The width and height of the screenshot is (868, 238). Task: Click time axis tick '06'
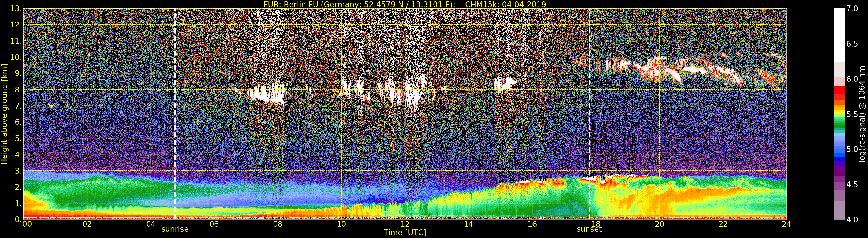214,224
